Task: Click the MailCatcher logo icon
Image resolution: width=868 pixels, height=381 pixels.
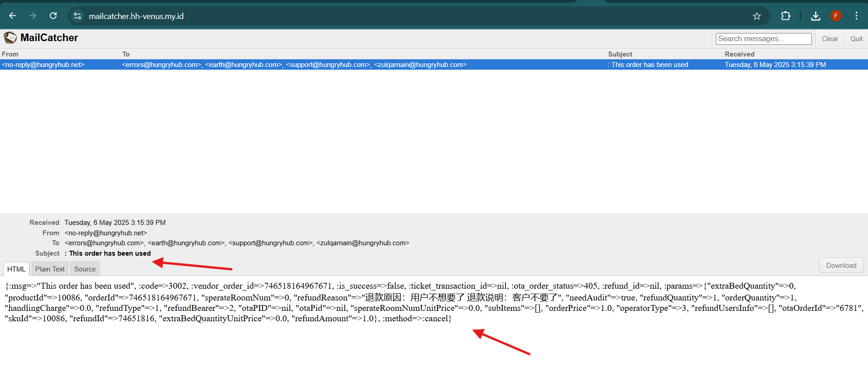Action: (x=10, y=38)
